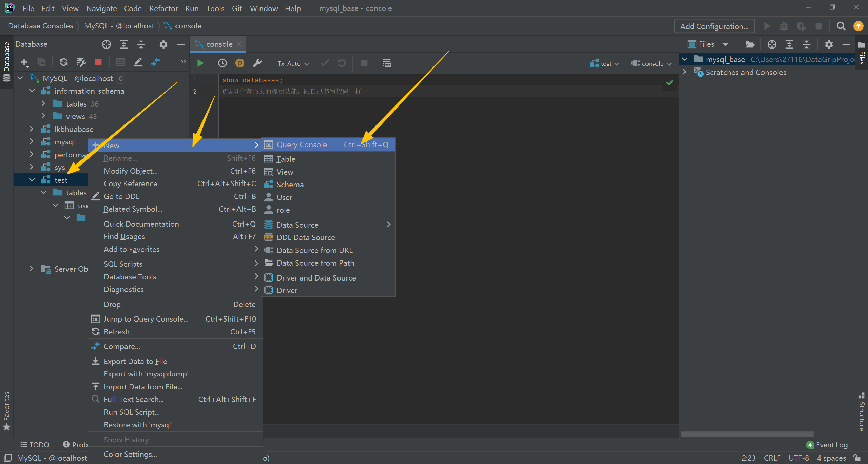Click the Search Everywhere magnifier icon

click(841, 26)
